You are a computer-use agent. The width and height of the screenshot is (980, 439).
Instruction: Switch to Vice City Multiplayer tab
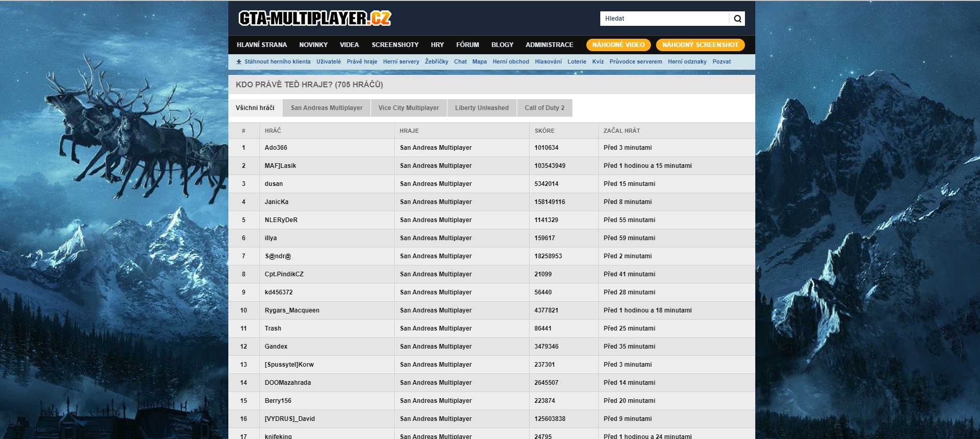(x=409, y=108)
